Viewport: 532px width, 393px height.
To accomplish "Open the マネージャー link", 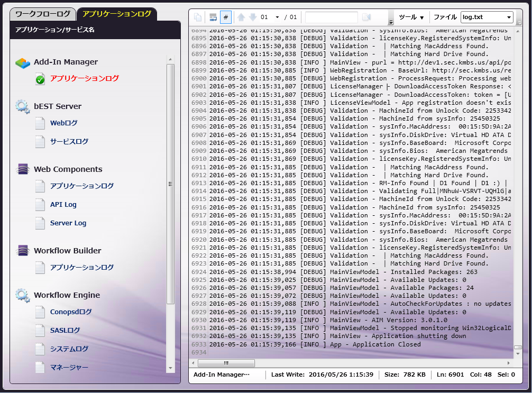I will [69, 367].
